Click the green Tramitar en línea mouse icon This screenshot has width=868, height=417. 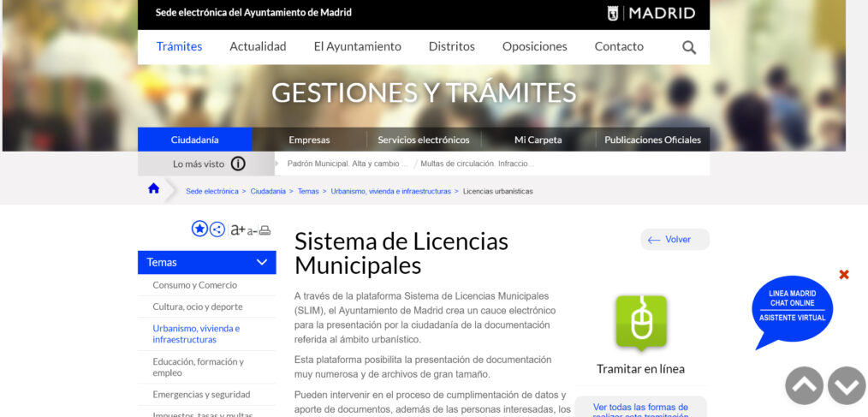[640, 323]
